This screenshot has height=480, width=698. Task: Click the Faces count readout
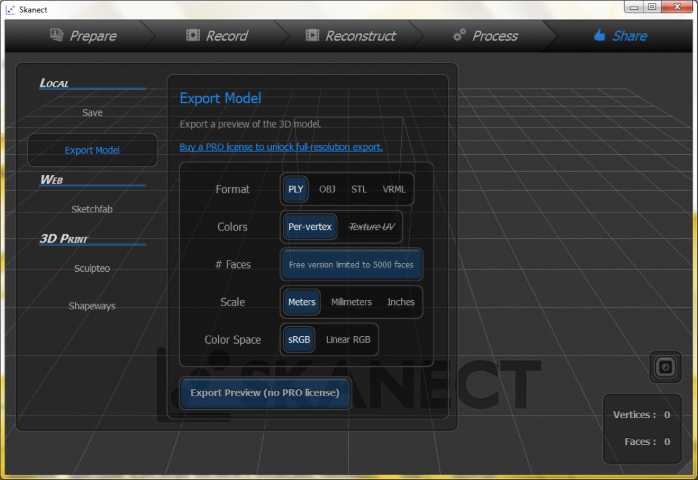pyautogui.click(x=647, y=441)
